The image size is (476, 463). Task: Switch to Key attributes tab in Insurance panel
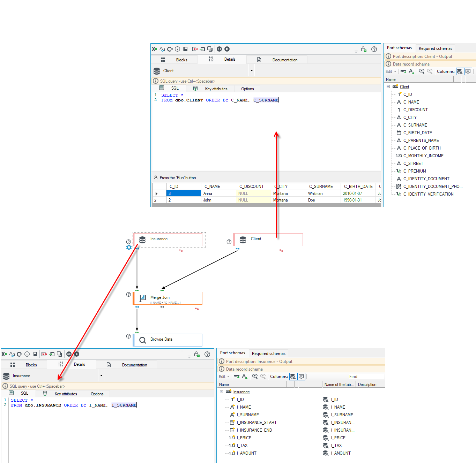[60, 394]
